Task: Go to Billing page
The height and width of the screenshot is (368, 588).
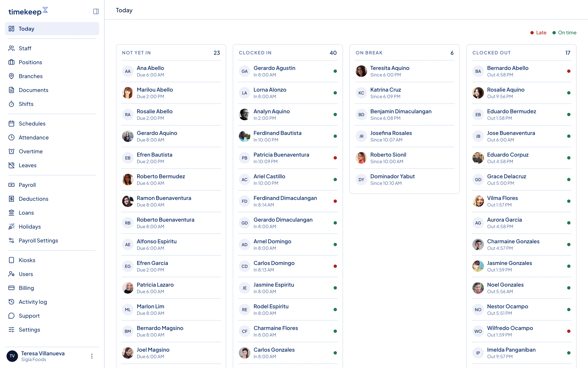Action: coord(52,288)
